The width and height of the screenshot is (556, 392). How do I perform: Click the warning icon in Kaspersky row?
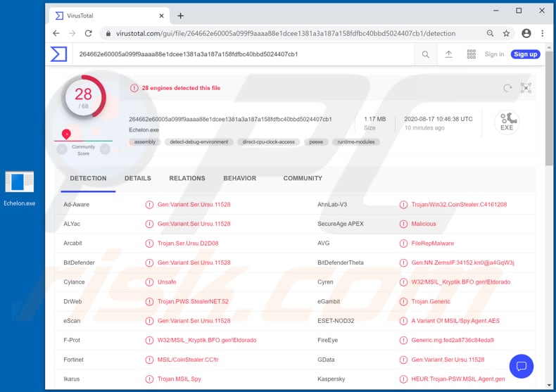[x=403, y=379]
